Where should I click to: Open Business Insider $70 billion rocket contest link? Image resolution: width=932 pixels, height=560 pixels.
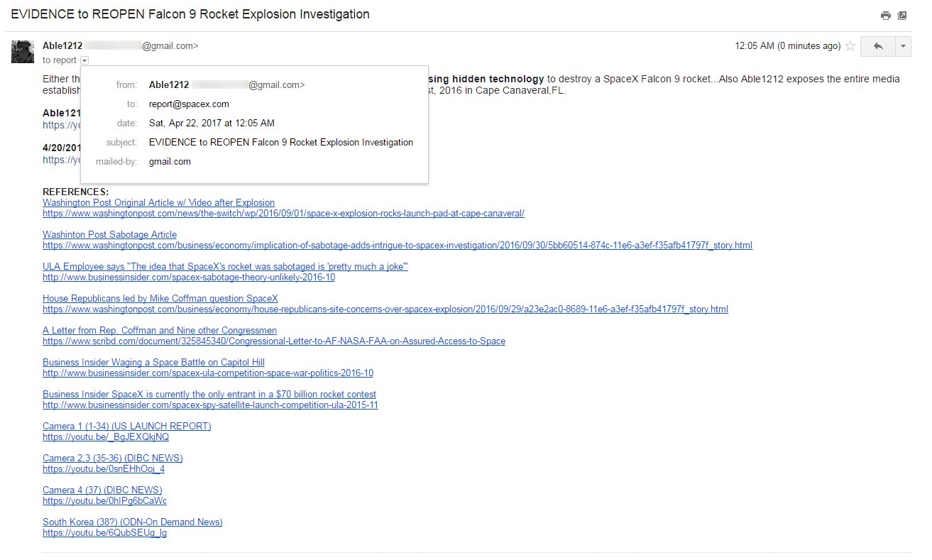tap(209, 395)
